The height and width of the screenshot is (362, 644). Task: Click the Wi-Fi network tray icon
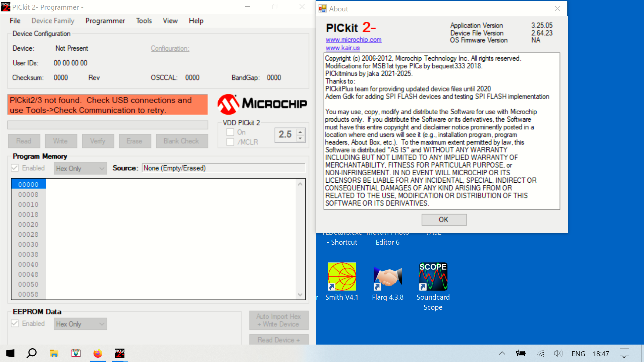(x=540, y=354)
